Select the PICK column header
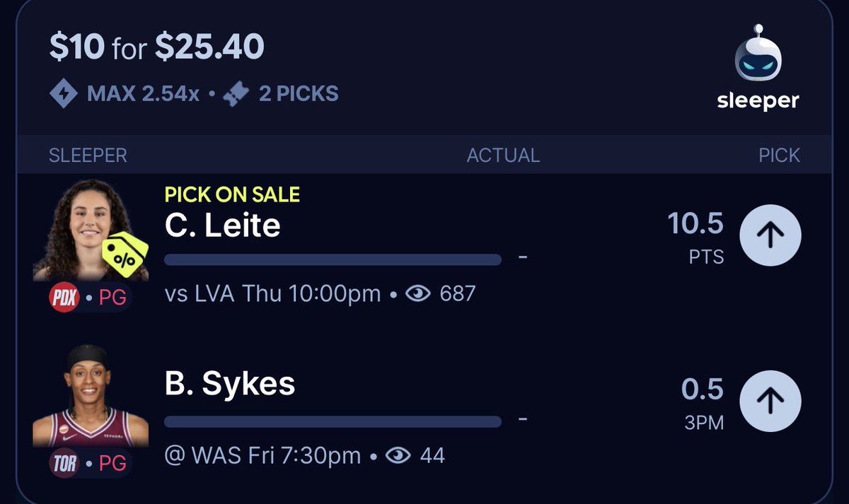 pyautogui.click(x=779, y=156)
